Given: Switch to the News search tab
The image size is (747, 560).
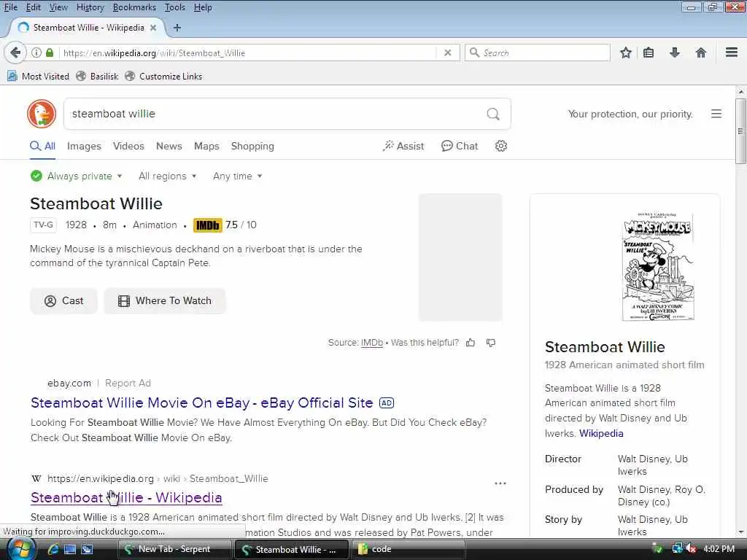Looking at the screenshot, I should (x=169, y=146).
